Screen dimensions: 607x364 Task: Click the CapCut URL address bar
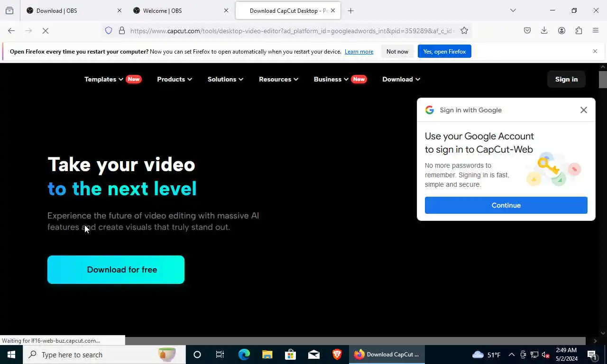tap(292, 31)
